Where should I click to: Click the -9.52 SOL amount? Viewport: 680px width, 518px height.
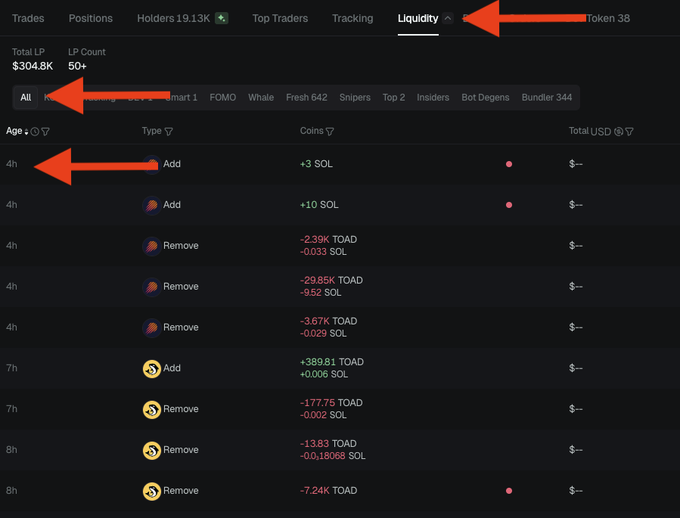point(320,292)
